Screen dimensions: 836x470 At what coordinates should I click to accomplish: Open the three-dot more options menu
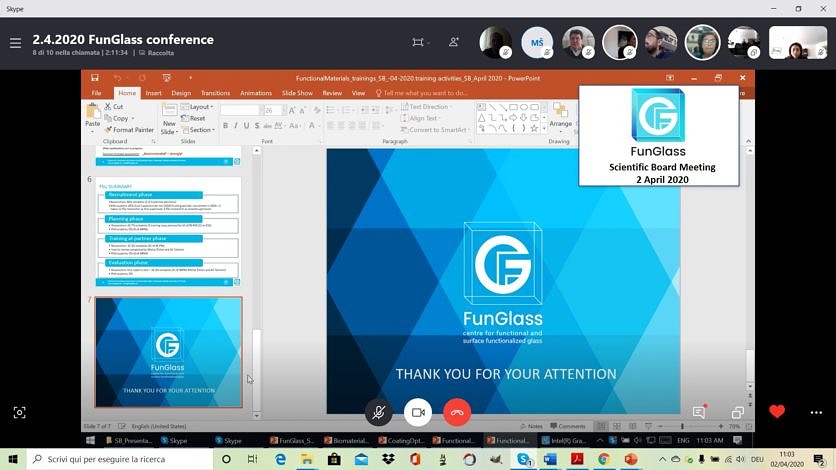tap(816, 412)
